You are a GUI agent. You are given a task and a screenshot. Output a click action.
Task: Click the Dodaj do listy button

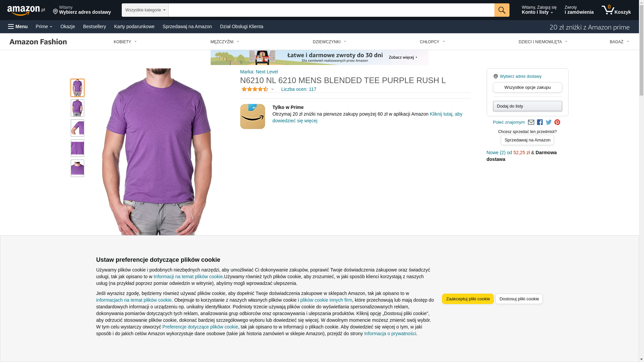[x=527, y=106]
